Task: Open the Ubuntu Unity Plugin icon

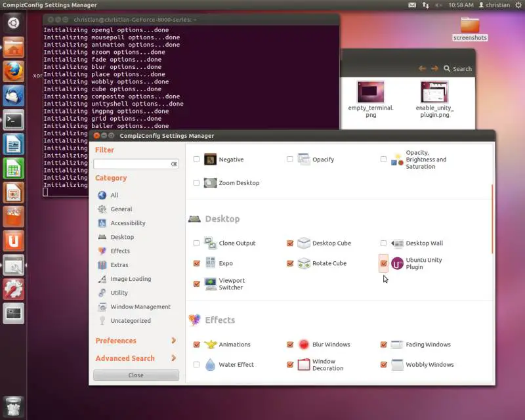Action: point(397,264)
